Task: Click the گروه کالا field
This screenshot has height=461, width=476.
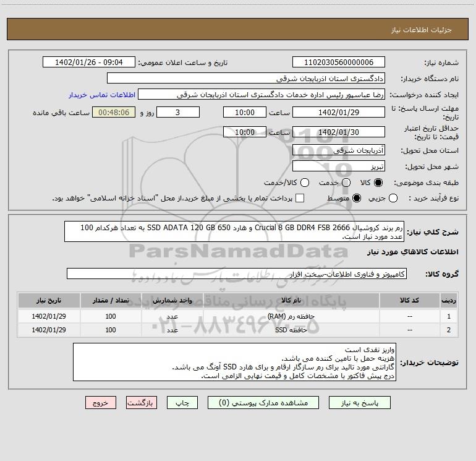Action: click(237, 274)
